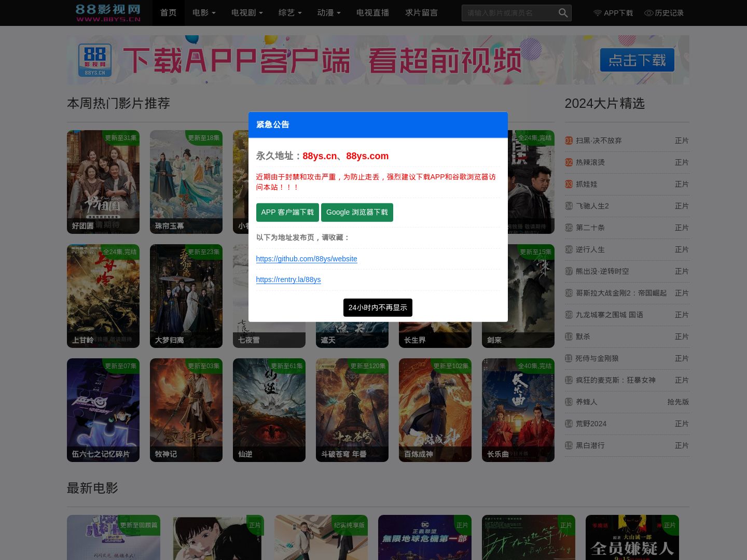
Task: Click rank badge 03 beside 抓娃娃
Action: (x=569, y=184)
